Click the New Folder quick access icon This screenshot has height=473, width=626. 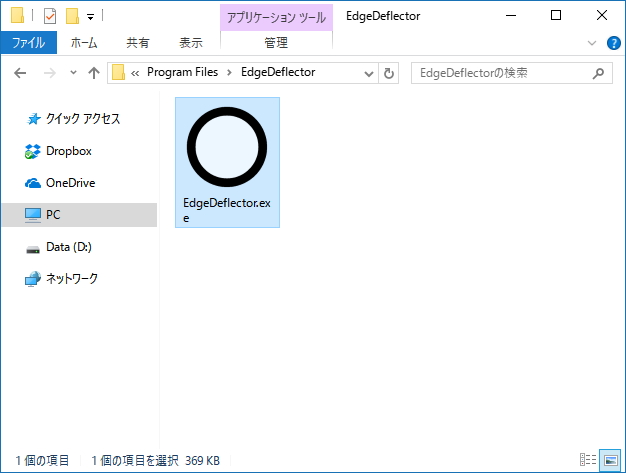point(72,16)
